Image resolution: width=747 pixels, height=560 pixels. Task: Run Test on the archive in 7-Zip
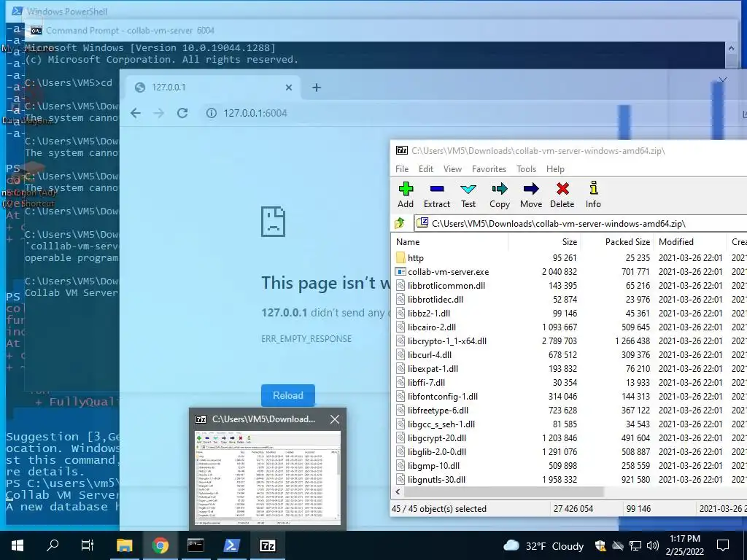coord(468,195)
